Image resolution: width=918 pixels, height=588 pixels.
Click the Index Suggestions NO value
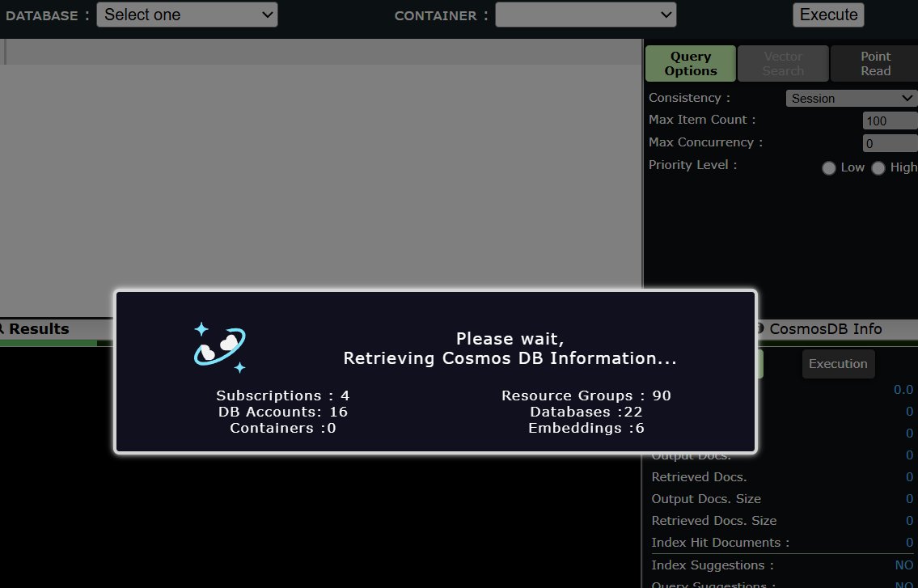click(904, 565)
